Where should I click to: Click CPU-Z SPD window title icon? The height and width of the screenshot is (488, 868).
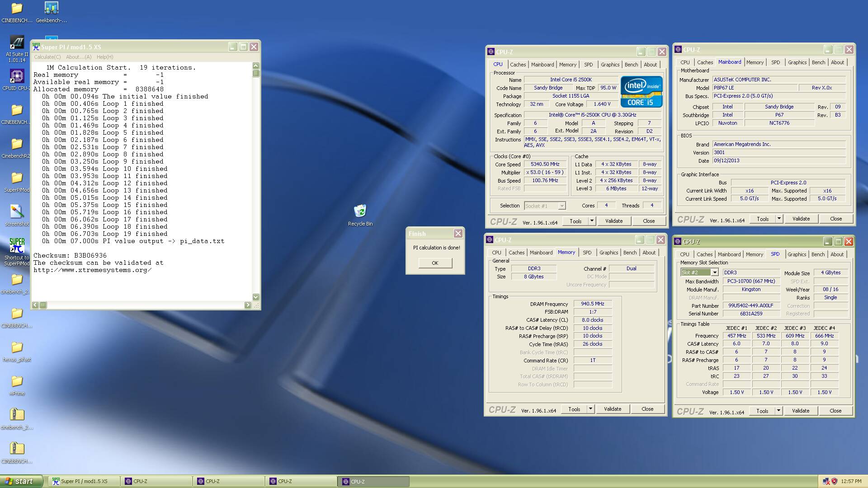[678, 242]
